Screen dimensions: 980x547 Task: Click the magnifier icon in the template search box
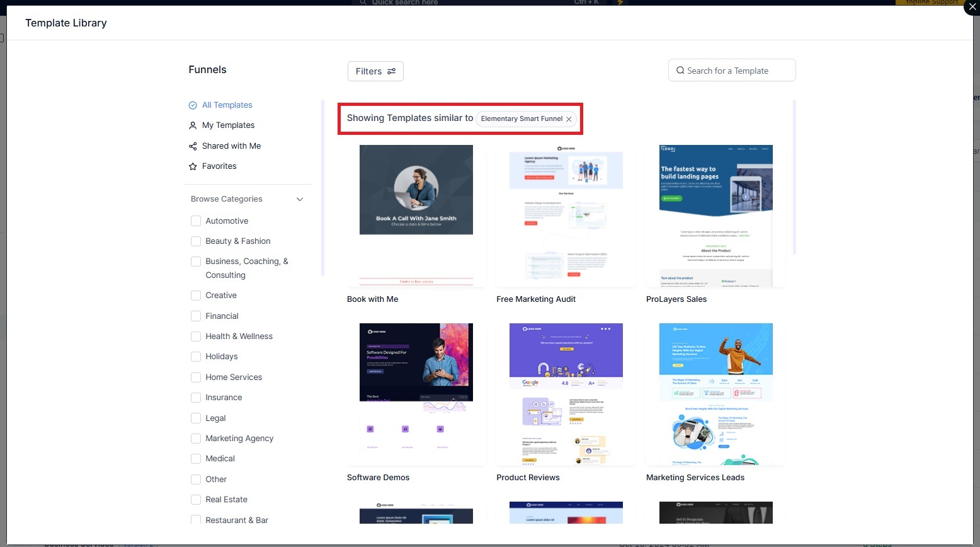[680, 71]
